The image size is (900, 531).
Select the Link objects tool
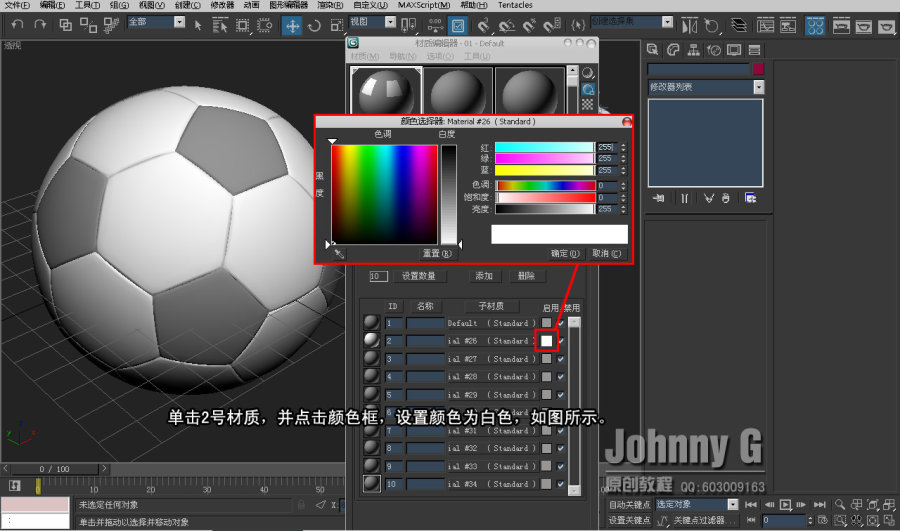click(65, 25)
